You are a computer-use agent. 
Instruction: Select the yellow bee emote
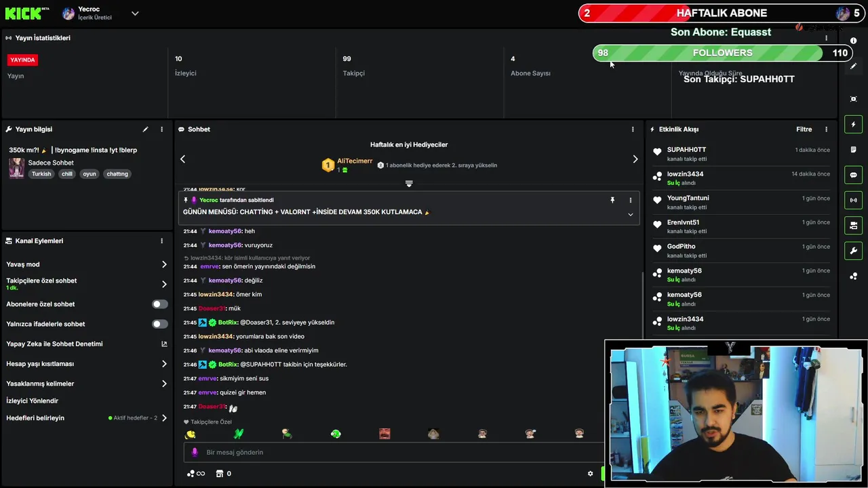coord(191,434)
